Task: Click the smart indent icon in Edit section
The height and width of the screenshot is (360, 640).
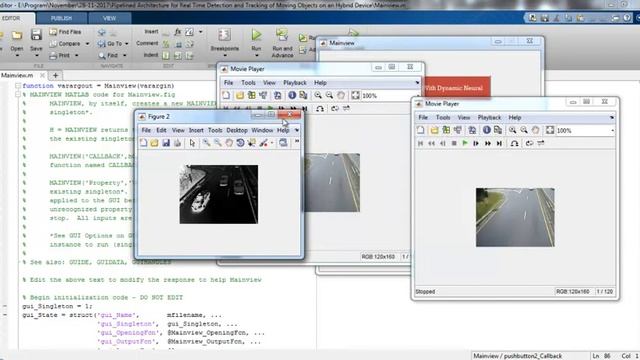Action: pos(166,56)
